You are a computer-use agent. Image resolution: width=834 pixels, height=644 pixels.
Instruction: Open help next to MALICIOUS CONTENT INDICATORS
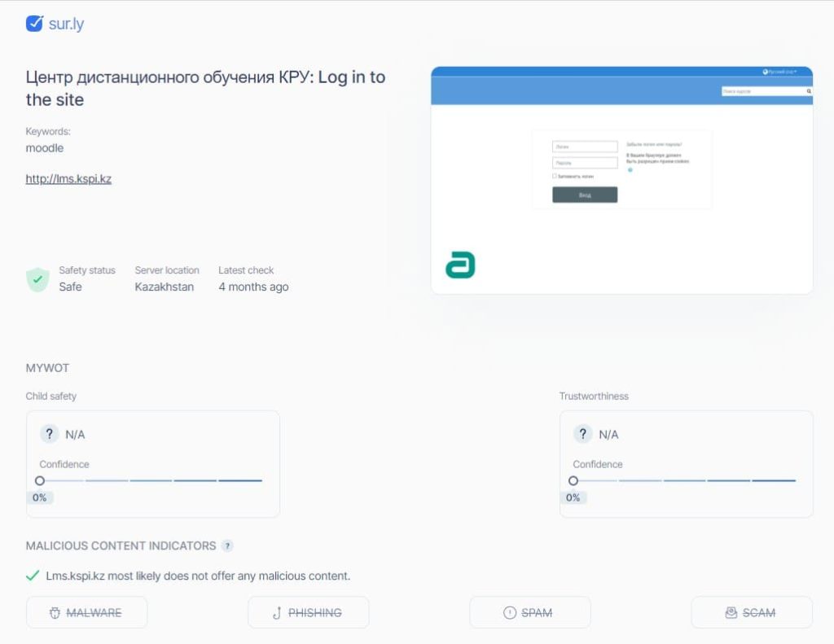228,545
